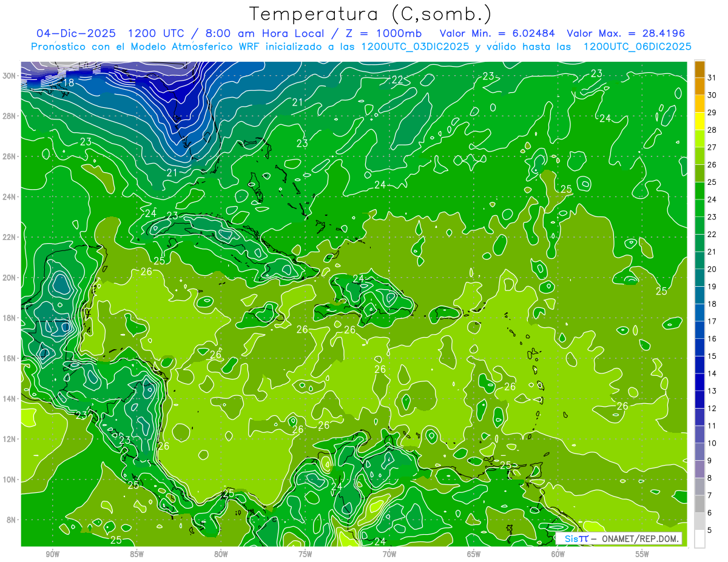Click the legend scale label 20
The height and width of the screenshot is (562, 728).
coord(712,269)
